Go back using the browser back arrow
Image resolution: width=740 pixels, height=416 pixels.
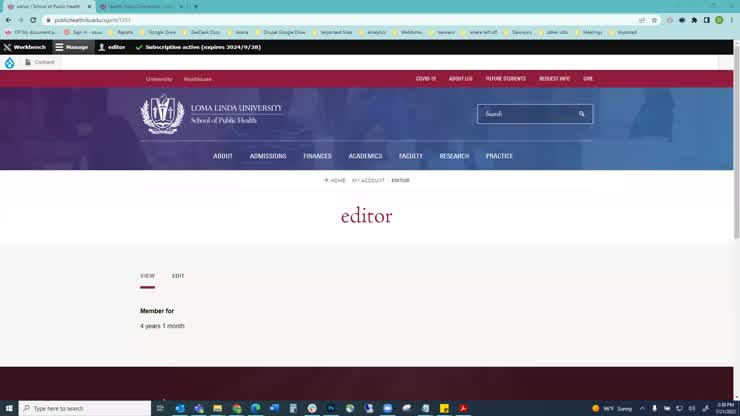click(8, 20)
